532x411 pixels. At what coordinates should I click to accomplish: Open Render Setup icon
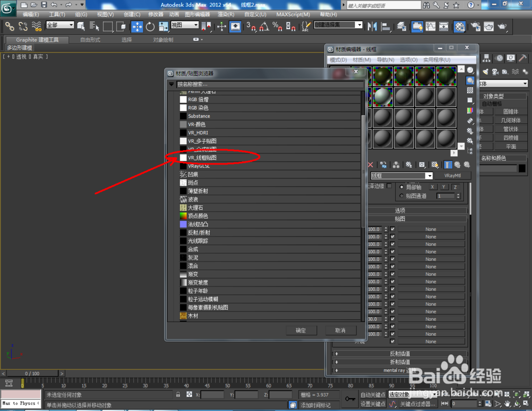475,27
